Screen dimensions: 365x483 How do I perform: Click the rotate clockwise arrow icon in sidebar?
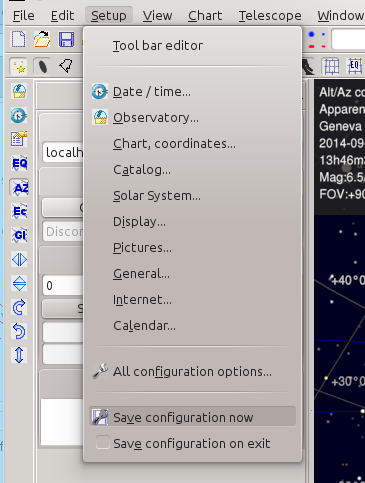(x=19, y=307)
